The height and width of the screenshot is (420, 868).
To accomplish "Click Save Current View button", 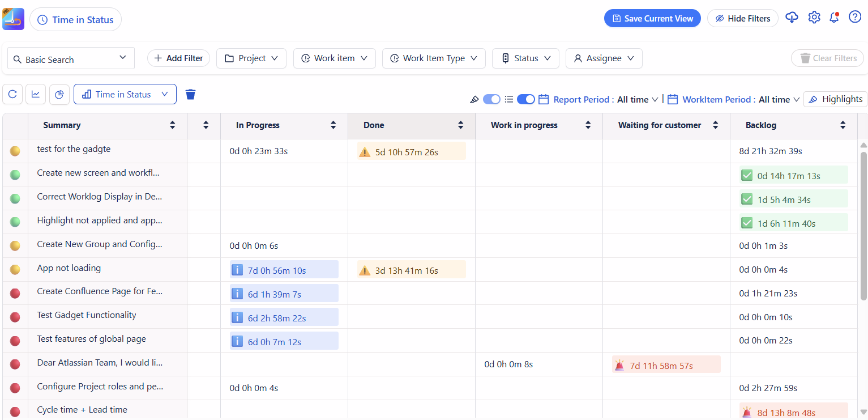I will 652,19.
